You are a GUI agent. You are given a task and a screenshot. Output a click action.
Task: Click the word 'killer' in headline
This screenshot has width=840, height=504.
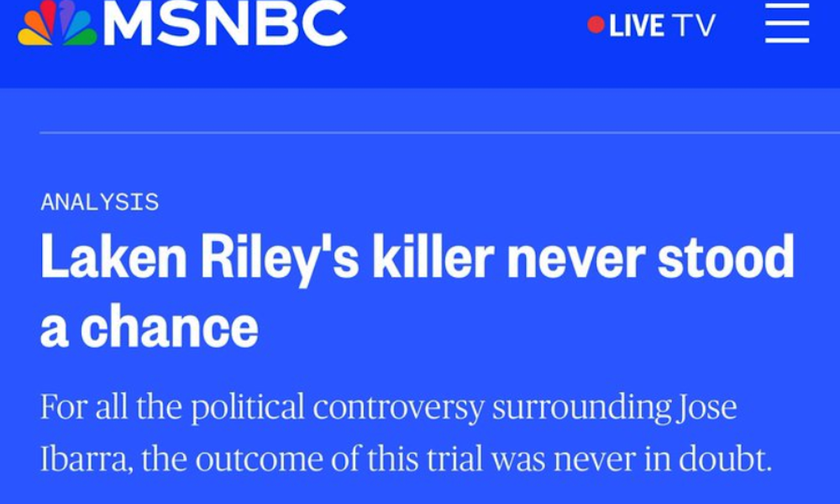(433, 257)
